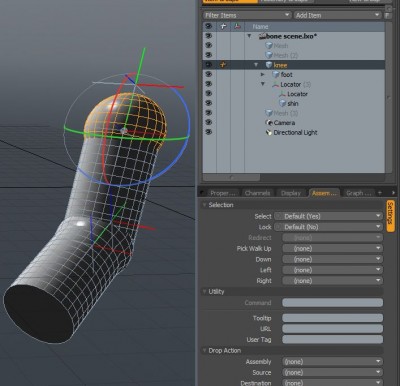Screen dimensions: 400x386
Task: Open the Add Item dropdown
Action: click(337, 15)
